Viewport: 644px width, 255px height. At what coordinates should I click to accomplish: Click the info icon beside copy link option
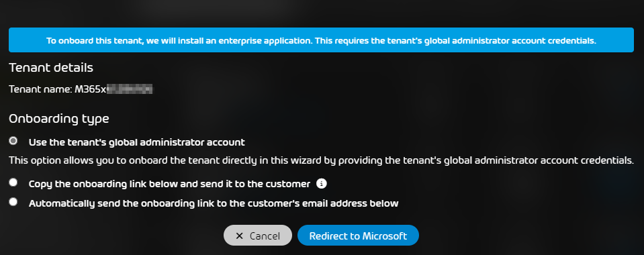322,184
